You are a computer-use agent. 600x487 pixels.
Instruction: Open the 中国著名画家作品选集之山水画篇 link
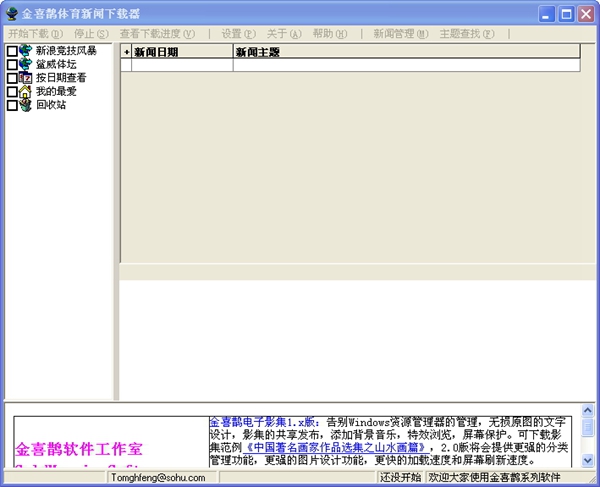[334, 449]
